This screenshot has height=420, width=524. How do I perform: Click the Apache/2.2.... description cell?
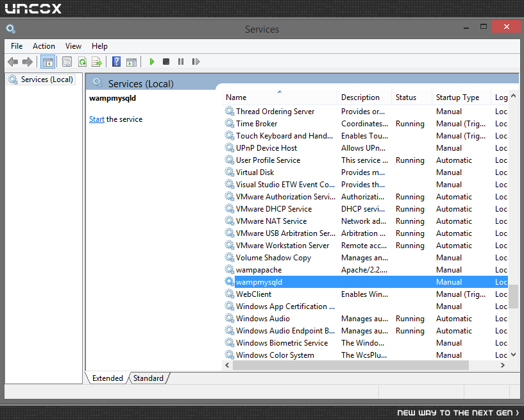[364, 270]
